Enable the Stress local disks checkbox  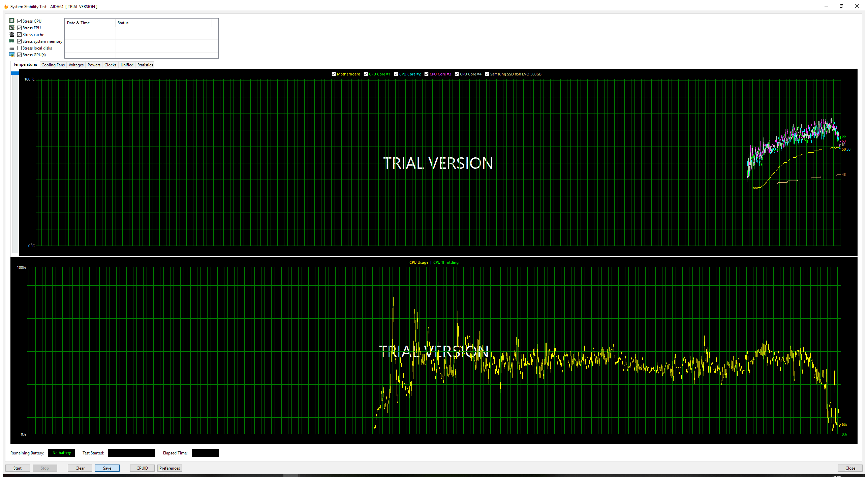[x=20, y=48]
